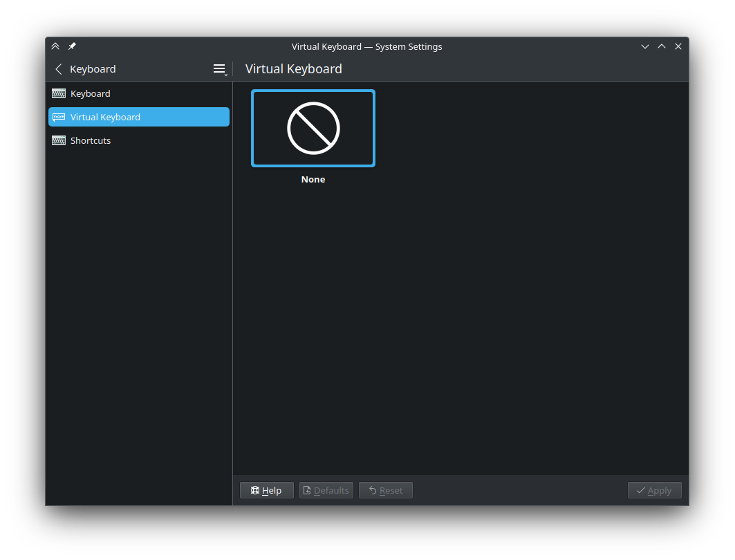Toggle the keep-above double-arrow icon in title bar
The image size is (735, 560).
point(55,46)
